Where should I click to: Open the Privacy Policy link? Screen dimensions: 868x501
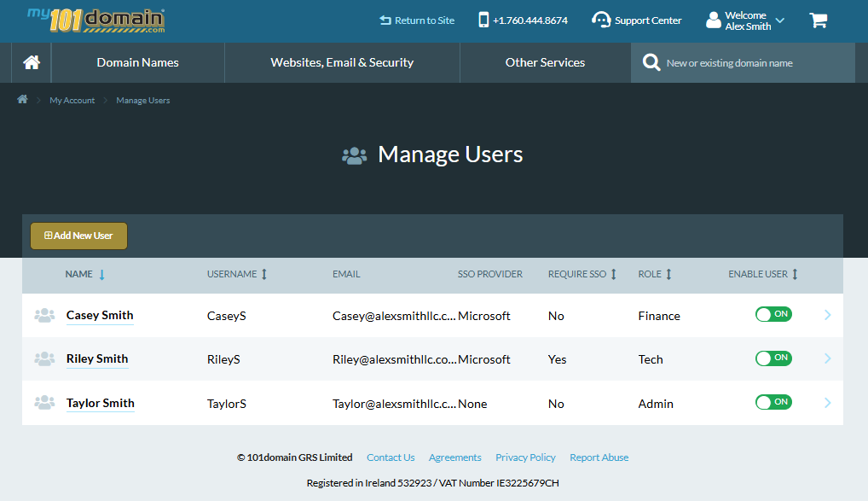coord(525,457)
